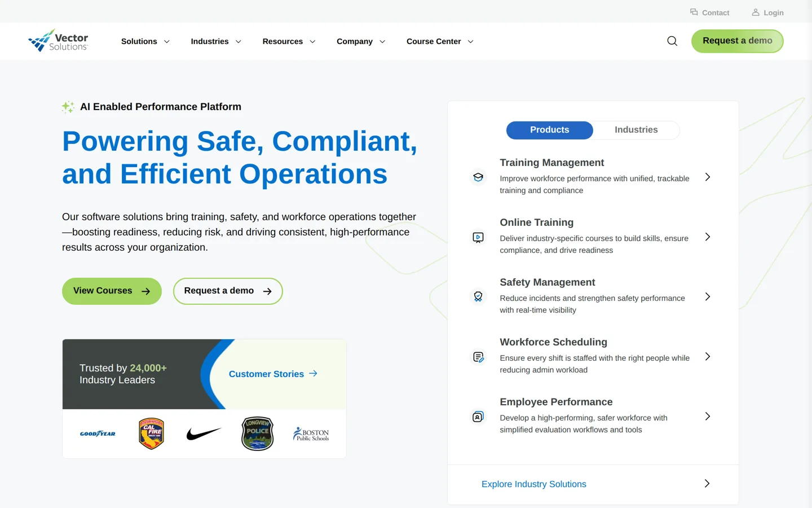Open the search magnifier icon
Screen dimensions: 812x508
(x=672, y=41)
